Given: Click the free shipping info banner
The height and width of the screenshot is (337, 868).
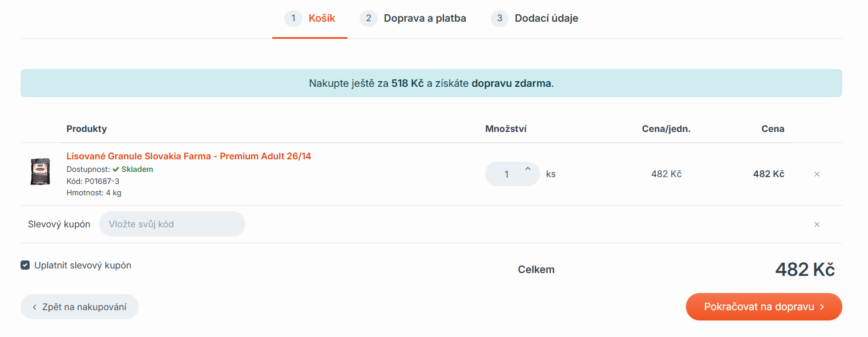Looking at the screenshot, I should (431, 83).
